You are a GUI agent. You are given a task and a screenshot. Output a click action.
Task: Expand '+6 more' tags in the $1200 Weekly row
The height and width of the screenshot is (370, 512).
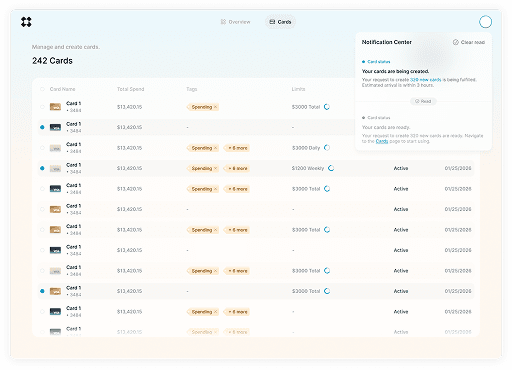[237, 168]
